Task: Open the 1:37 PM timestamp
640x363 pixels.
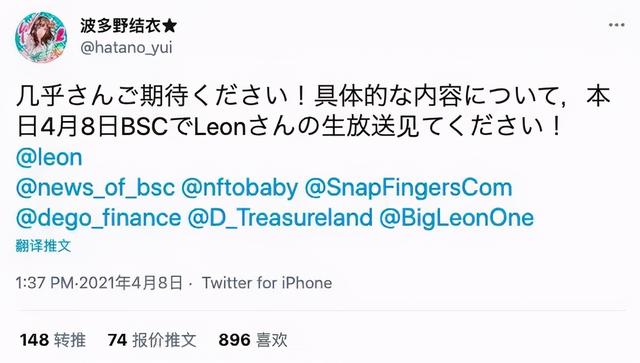Action: [44, 283]
